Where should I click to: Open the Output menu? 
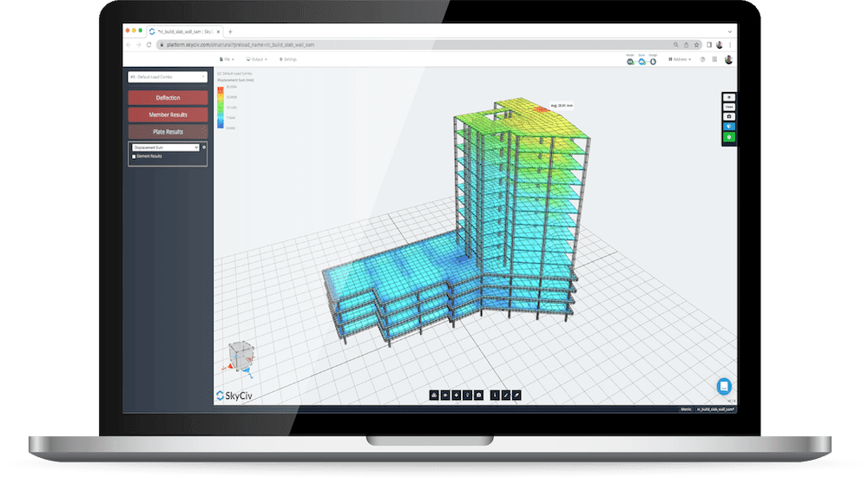[x=259, y=59]
